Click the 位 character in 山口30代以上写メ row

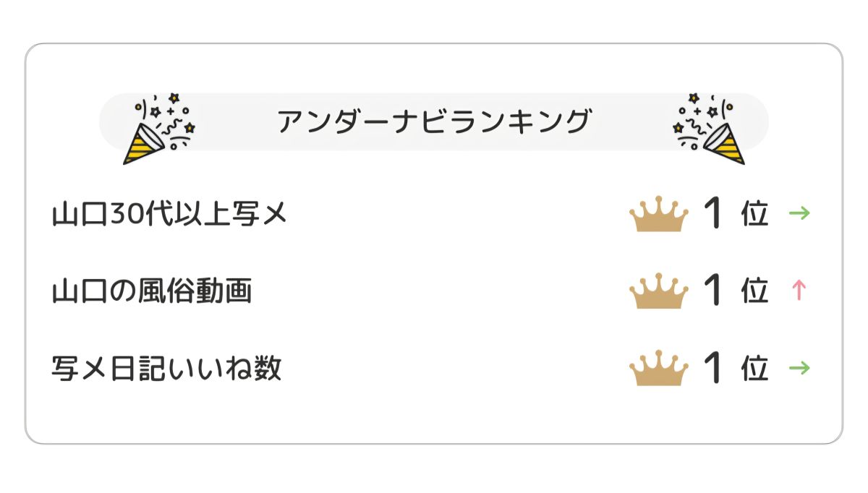coord(754,215)
